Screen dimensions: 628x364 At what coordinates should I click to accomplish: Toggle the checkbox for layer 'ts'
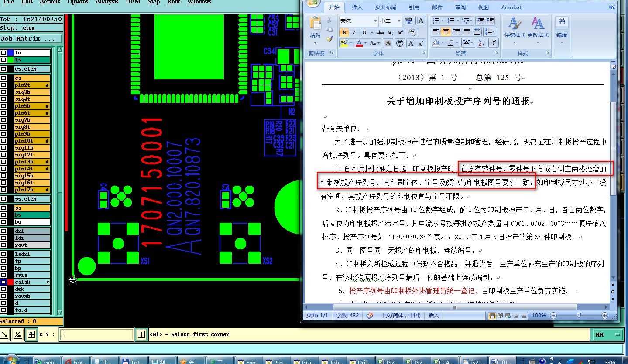click(x=3, y=60)
